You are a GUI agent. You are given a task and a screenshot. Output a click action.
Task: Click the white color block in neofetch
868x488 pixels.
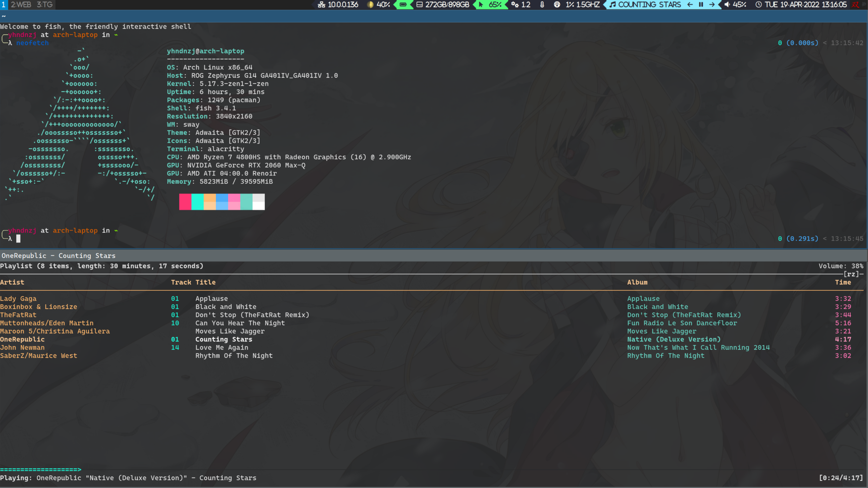pyautogui.click(x=259, y=201)
